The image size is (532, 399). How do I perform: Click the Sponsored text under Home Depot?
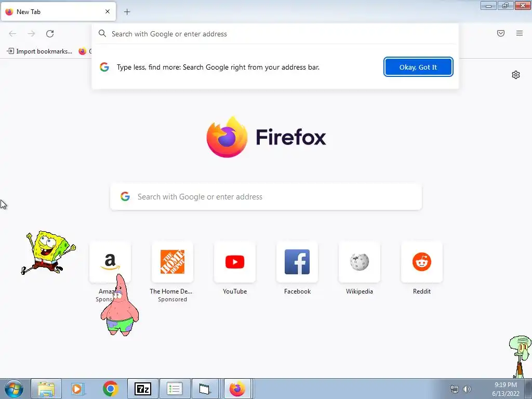(x=172, y=299)
